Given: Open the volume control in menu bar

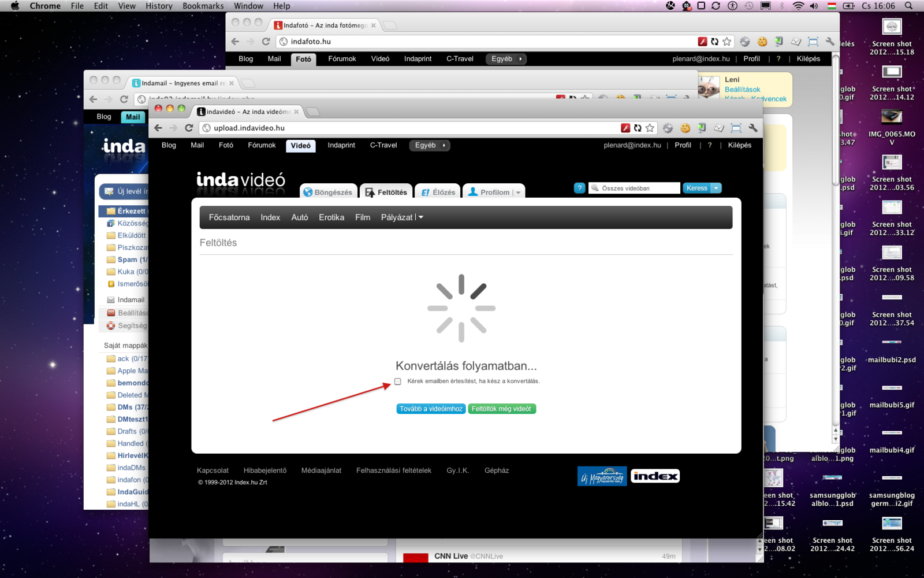Looking at the screenshot, I should (814, 6).
